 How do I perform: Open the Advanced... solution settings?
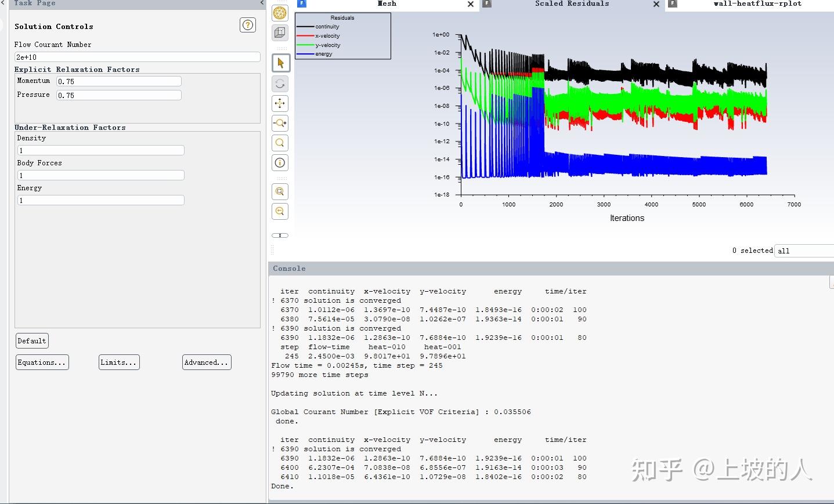coord(207,362)
